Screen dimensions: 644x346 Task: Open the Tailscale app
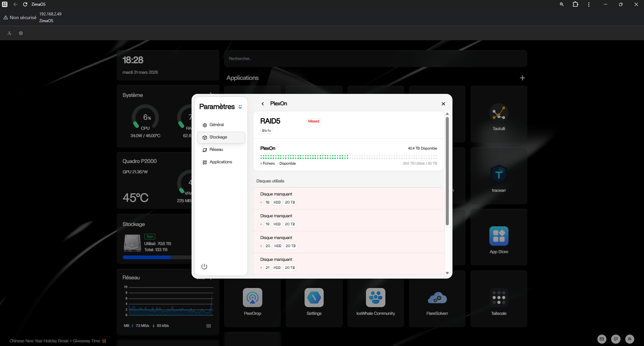coord(498,298)
